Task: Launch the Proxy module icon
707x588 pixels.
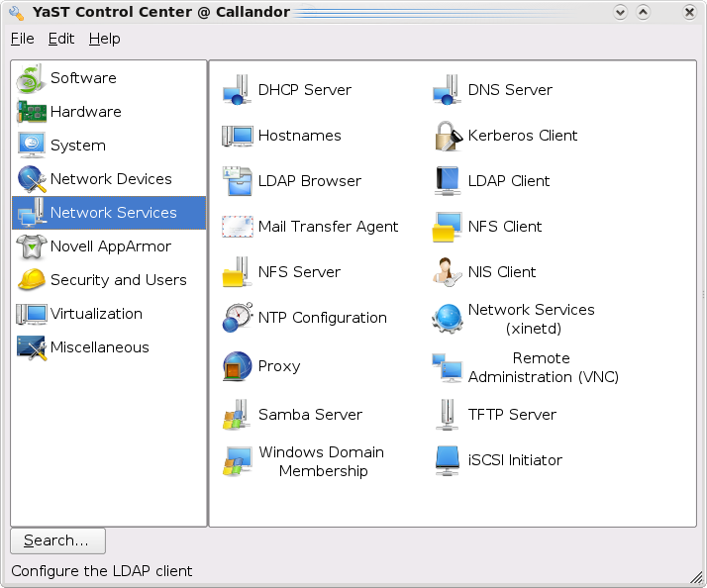Action: [x=238, y=366]
